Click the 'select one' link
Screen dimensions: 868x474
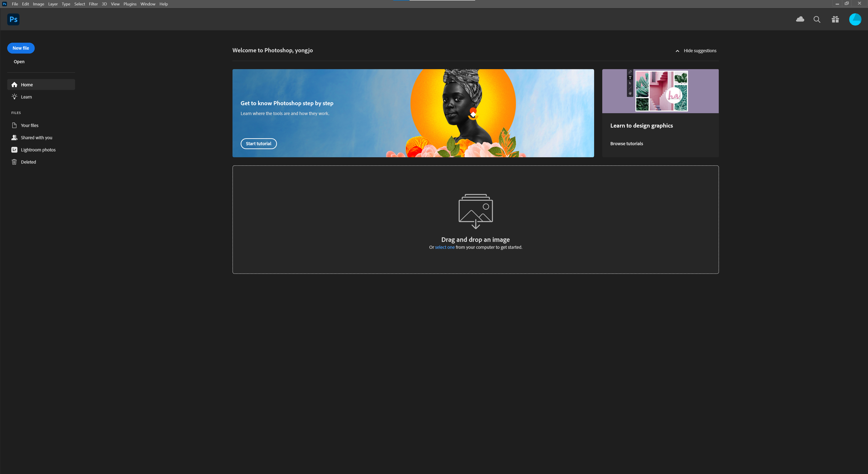coord(444,247)
